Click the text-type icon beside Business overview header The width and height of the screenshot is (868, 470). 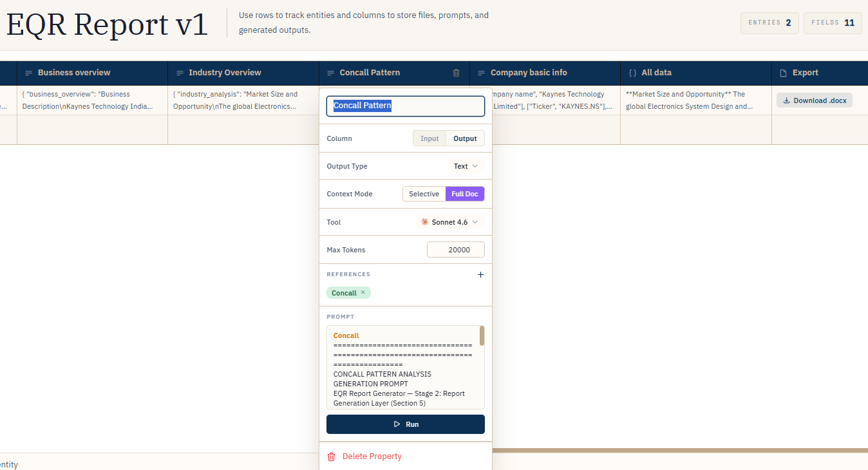tap(28, 73)
